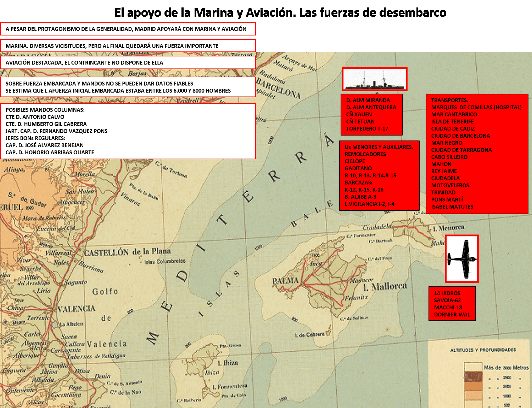532x408 pixels.
Task: Click the battleship silhouette picture
Action: click(375, 79)
